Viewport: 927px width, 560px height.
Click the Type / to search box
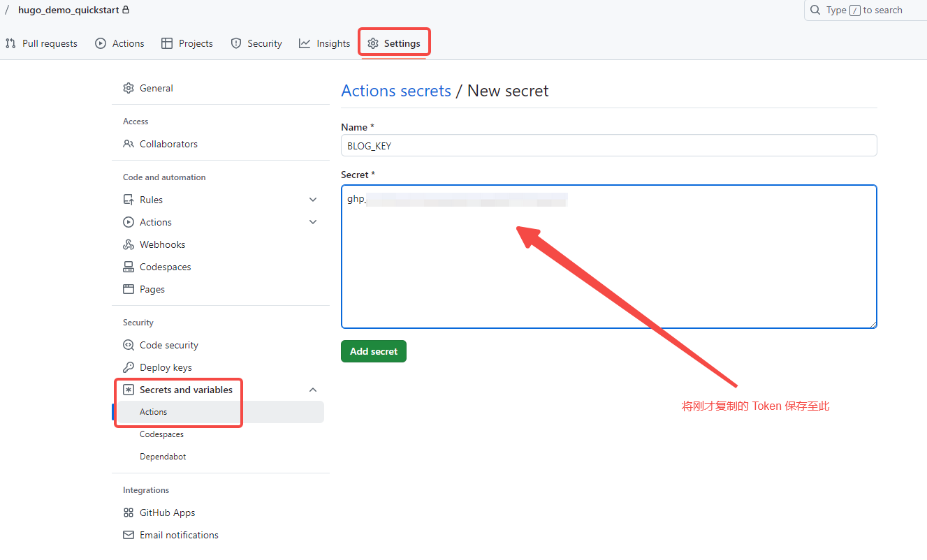[x=866, y=10]
